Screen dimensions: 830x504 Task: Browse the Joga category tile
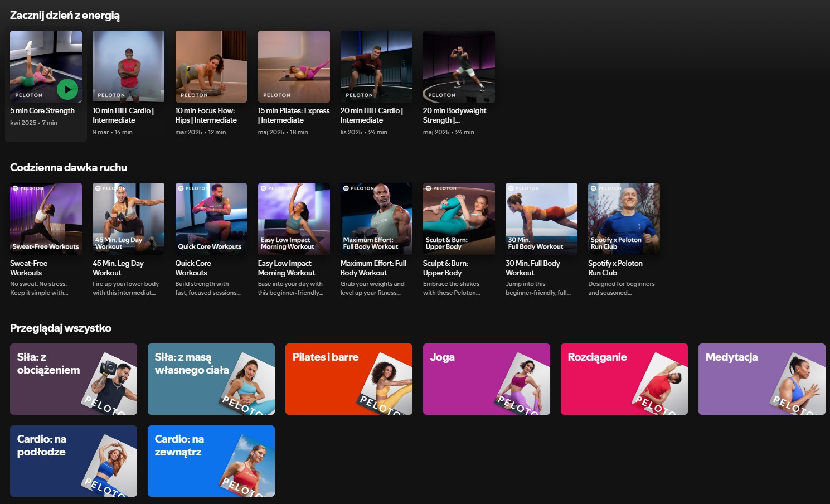(x=487, y=379)
